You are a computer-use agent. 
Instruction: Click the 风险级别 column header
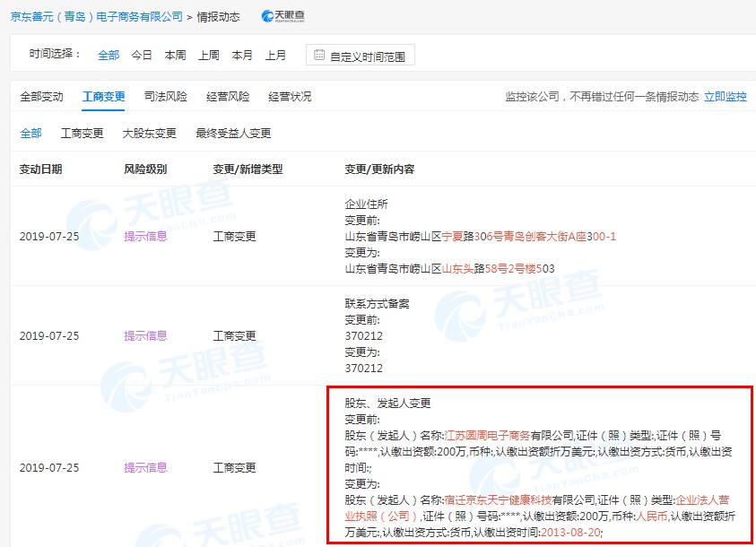click(x=145, y=169)
